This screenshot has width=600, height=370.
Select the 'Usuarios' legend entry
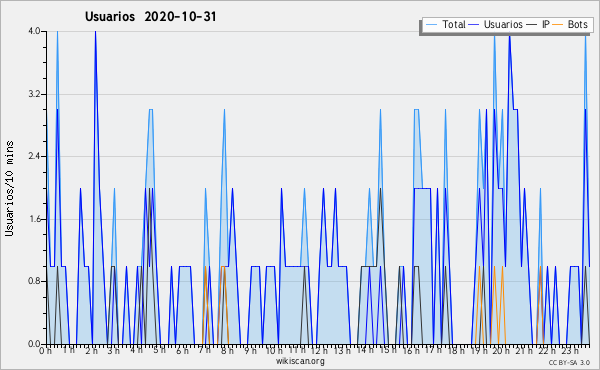pyautogui.click(x=503, y=24)
